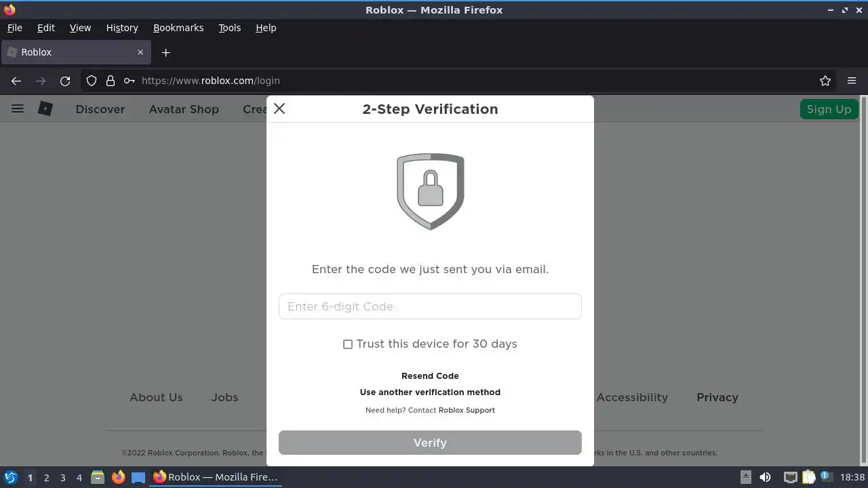This screenshot has height=488, width=868.
Task: Open the Avatar Shop link
Action: coord(184,109)
